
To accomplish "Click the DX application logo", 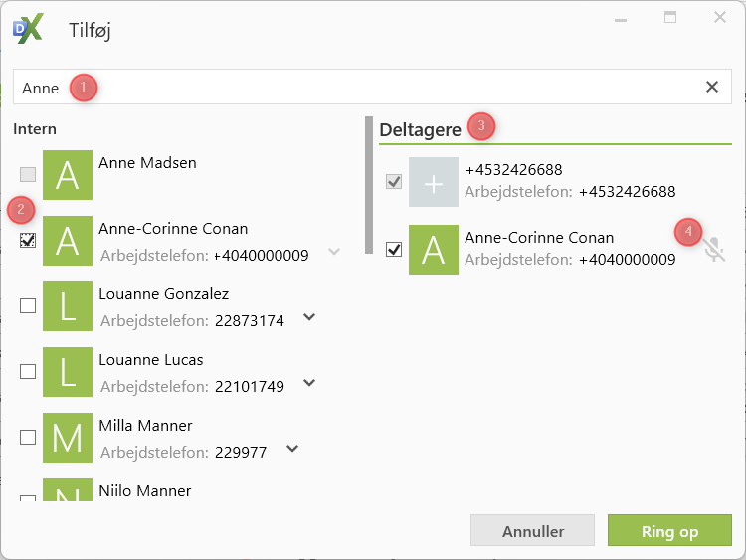I will pyautogui.click(x=28, y=29).
